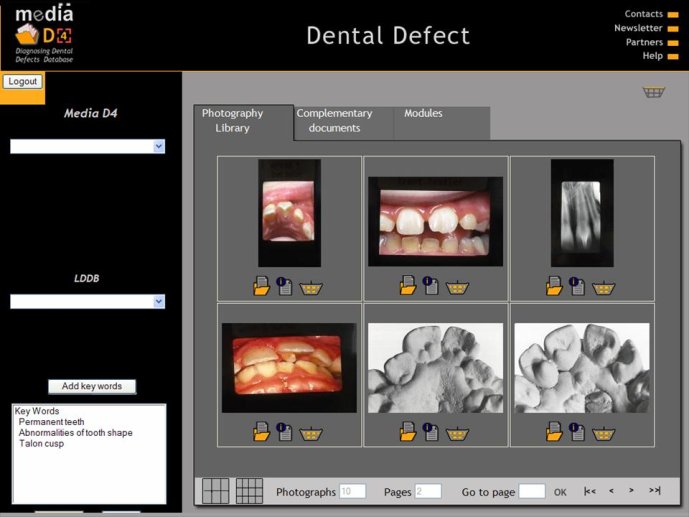Add the X-ray radiograph to the basket
Screen dimensions: 689x517
(x=604, y=288)
